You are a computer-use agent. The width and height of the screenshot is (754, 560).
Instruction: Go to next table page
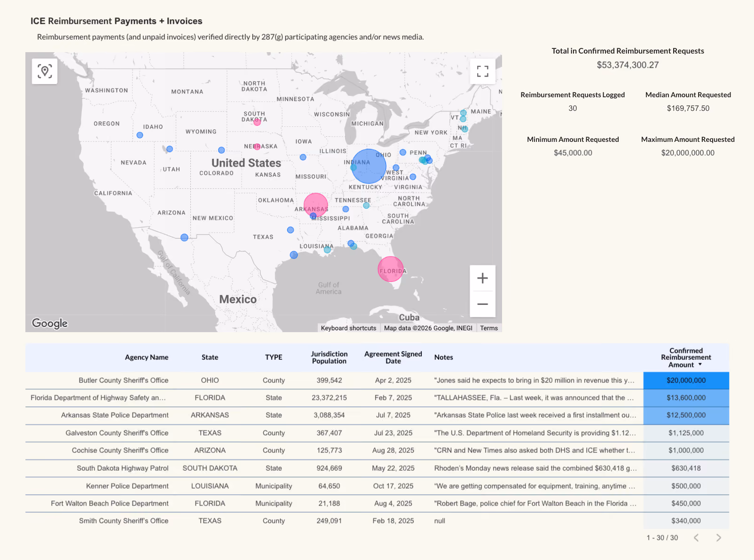(x=718, y=537)
